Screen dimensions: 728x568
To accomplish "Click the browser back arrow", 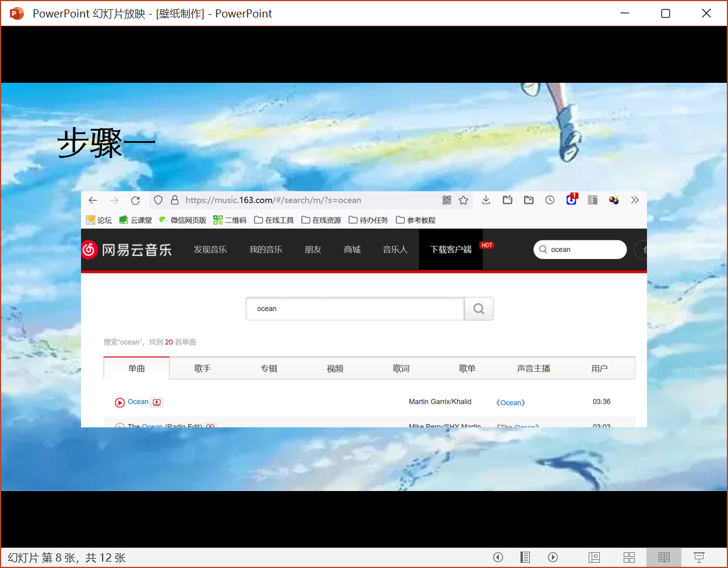I will tap(93, 200).
